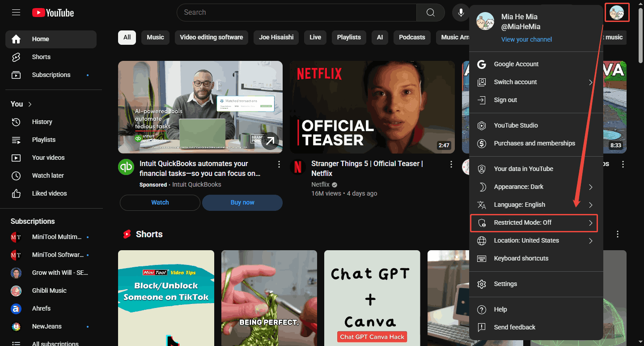Click View your channel link
Image resolution: width=644 pixels, height=346 pixels.
click(526, 39)
